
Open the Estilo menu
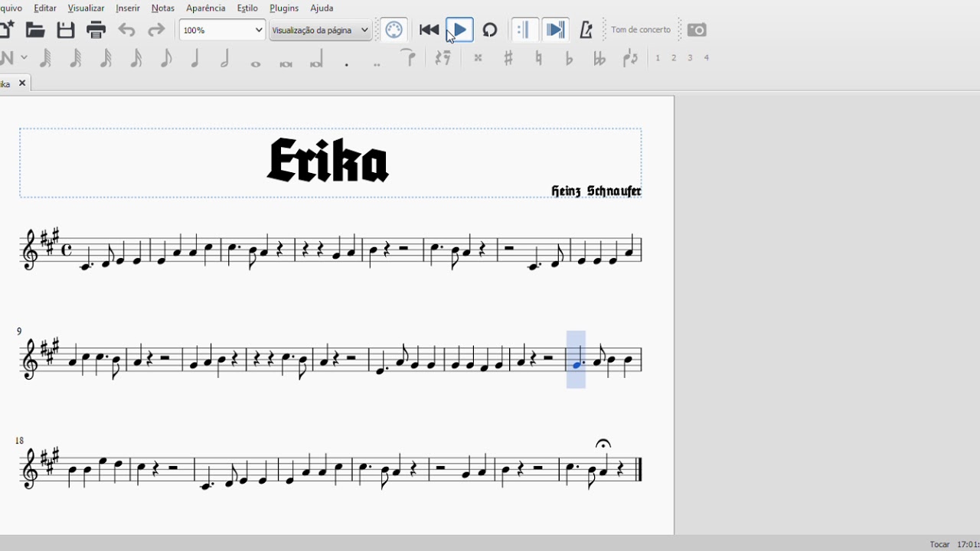pos(247,8)
